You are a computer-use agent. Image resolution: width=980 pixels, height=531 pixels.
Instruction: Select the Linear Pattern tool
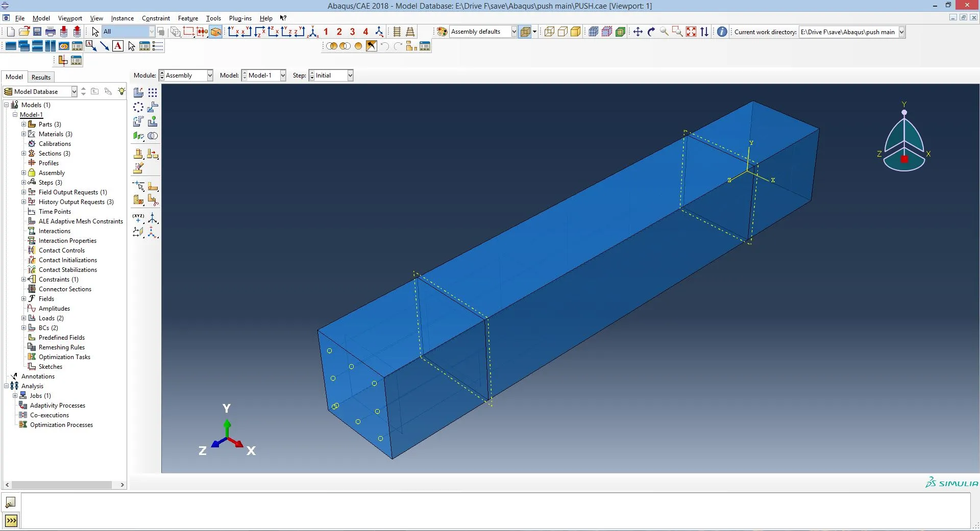[x=153, y=92]
